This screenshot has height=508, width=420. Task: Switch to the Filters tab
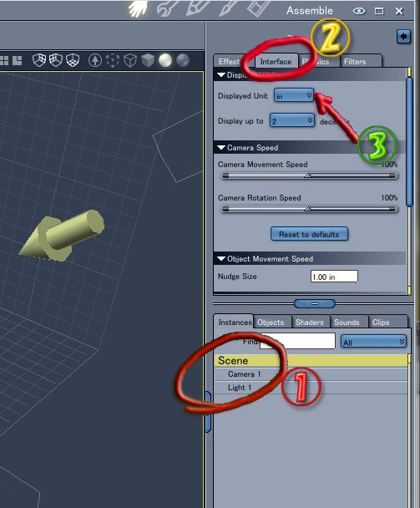tap(355, 62)
